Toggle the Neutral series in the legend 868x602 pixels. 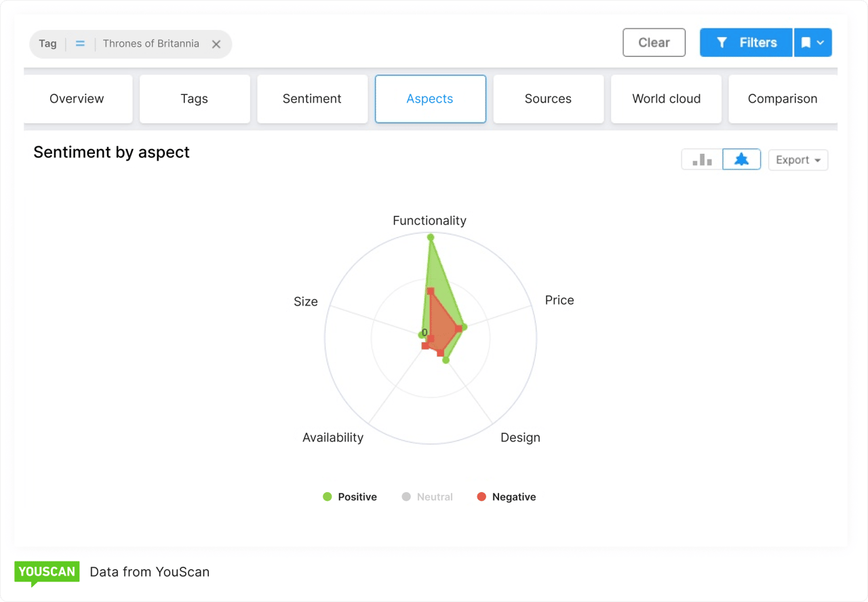pyautogui.click(x=427, y=496)
